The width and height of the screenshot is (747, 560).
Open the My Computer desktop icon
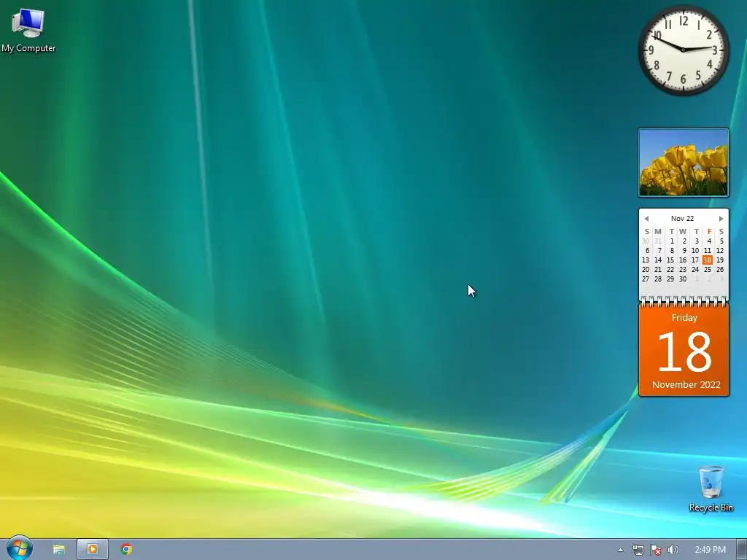point(28,31)
